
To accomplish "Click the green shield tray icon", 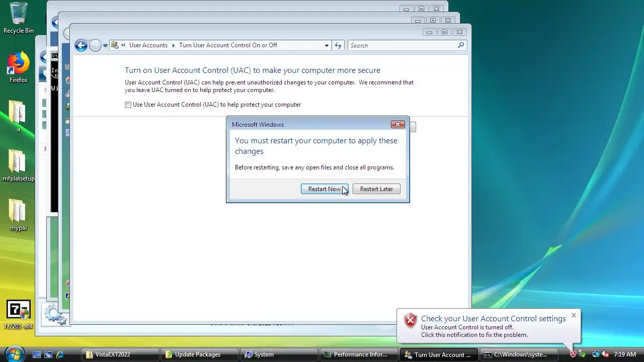I will (x=583, y=354).
